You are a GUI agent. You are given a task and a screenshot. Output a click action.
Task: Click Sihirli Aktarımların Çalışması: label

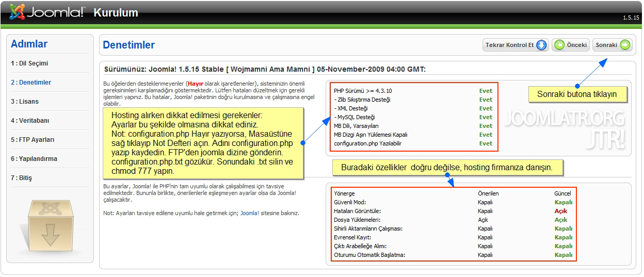tap(368, 229)
